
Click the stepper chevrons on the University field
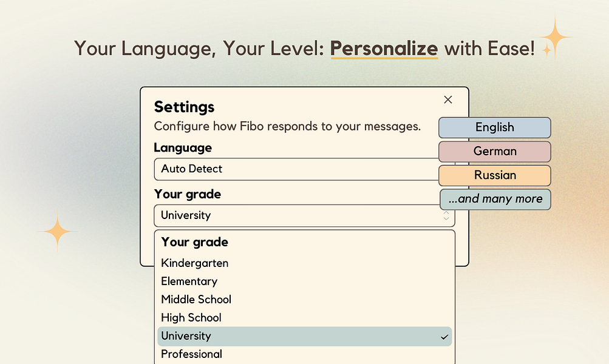pos(446,215)
